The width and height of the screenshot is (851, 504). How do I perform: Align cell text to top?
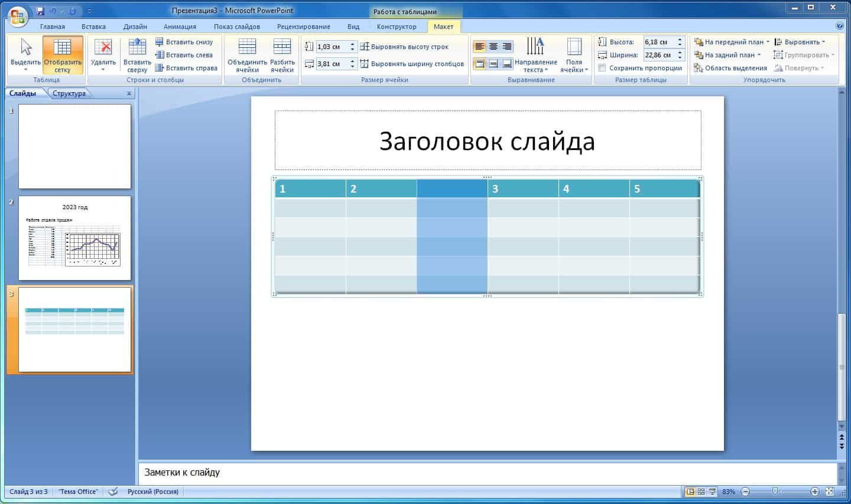[x=479, y=64]
